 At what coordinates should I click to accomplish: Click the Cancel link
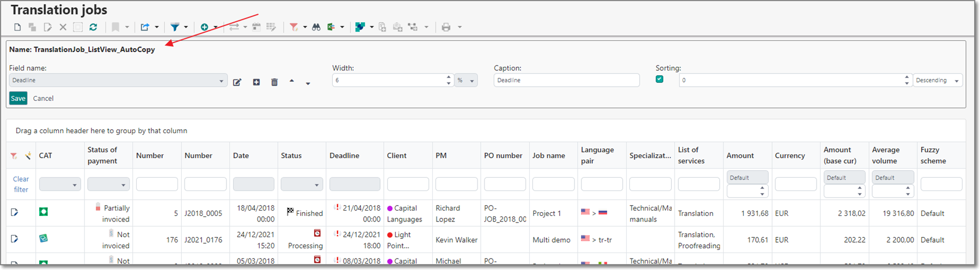tap(43, 99)
